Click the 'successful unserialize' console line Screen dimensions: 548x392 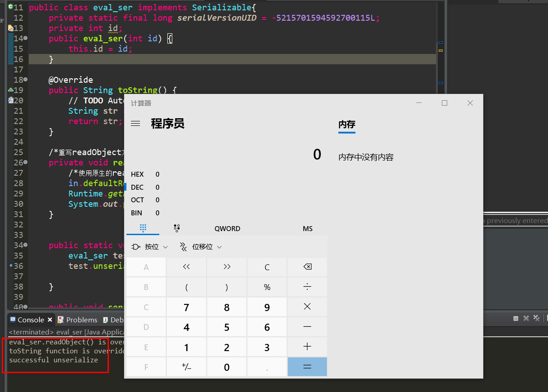[x=54, y=360]
